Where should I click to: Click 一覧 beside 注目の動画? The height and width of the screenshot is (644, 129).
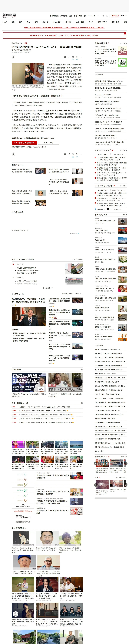click(81, 370)
